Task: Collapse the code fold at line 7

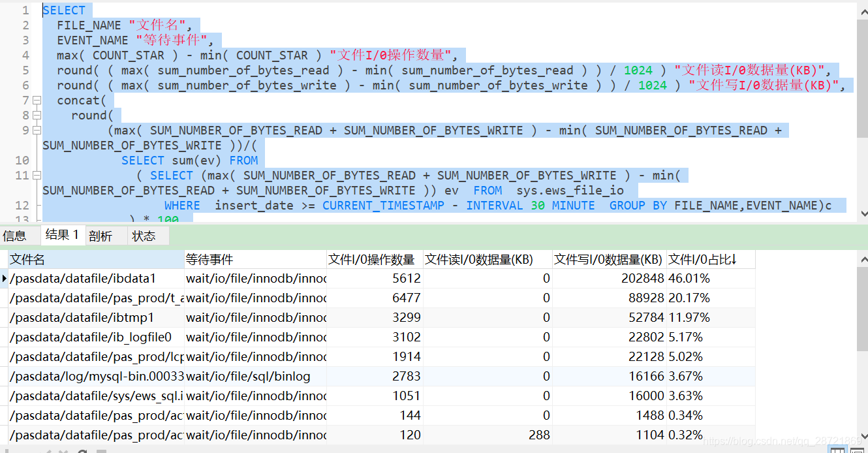Action: point(37,101)
